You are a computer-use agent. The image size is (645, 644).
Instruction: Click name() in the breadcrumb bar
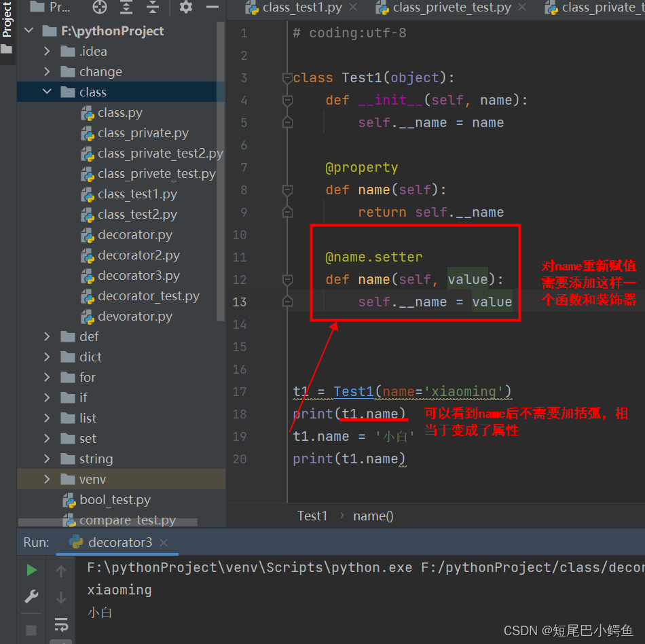point(373,516)
